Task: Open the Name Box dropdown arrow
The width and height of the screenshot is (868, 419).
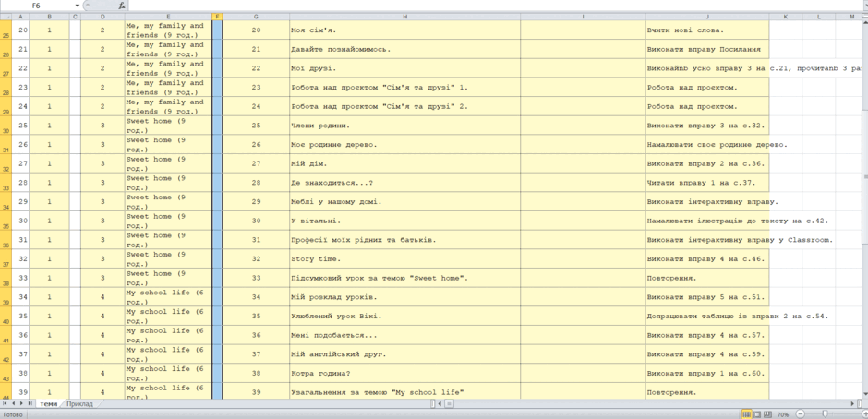Action: (77, 6)
